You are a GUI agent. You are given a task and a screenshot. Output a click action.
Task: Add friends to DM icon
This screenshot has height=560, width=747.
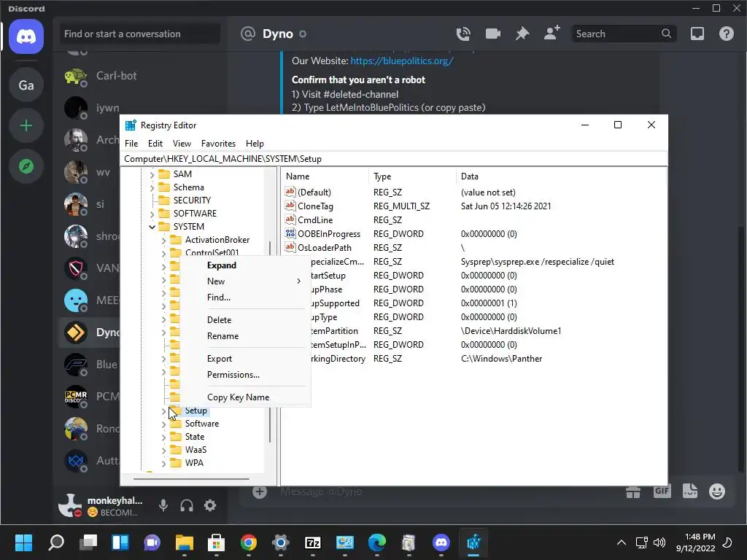(551, 34)
